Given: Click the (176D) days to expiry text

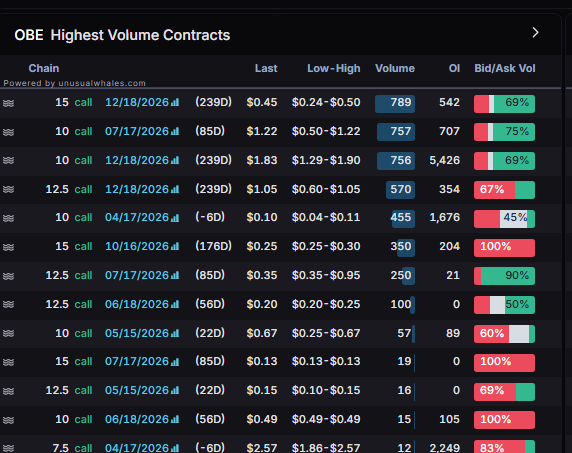Looking at the screenshot, I should pyautogui.click(x=213, y=246).
